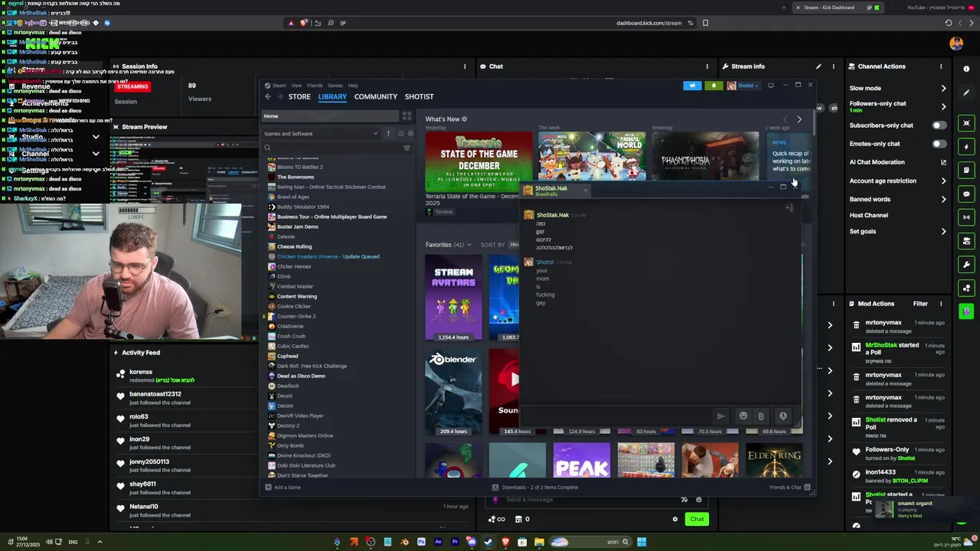The width and height of the screenshot is (980, 551).
Task: Open Shotist account dropdown in Steam
Action: point(743,86)
